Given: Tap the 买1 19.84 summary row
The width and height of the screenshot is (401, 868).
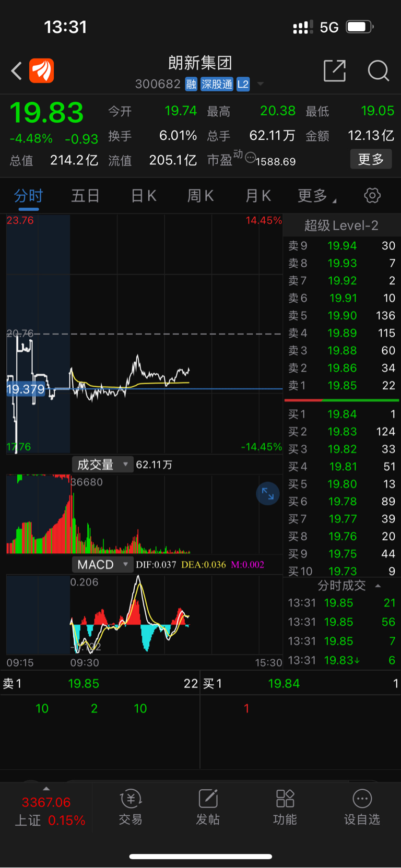Looking at the screenshot, I should [301, 683].
